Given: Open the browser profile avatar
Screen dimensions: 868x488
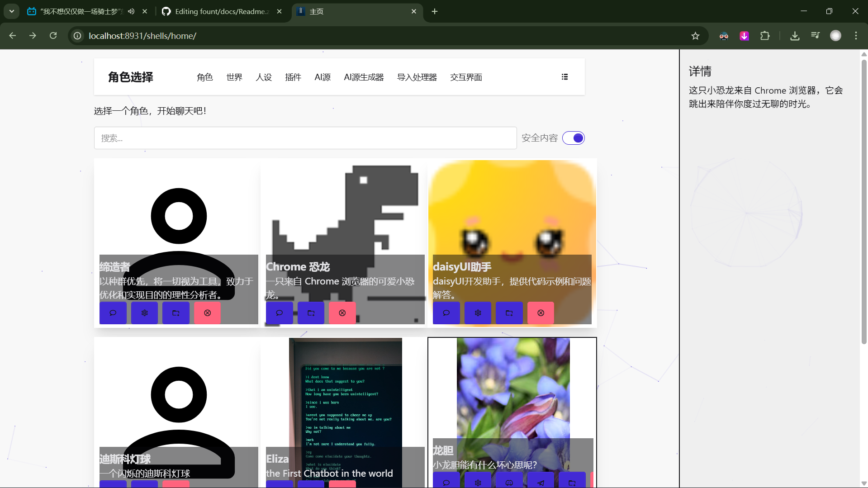Looking at the screenshot, I should point(835,36).
